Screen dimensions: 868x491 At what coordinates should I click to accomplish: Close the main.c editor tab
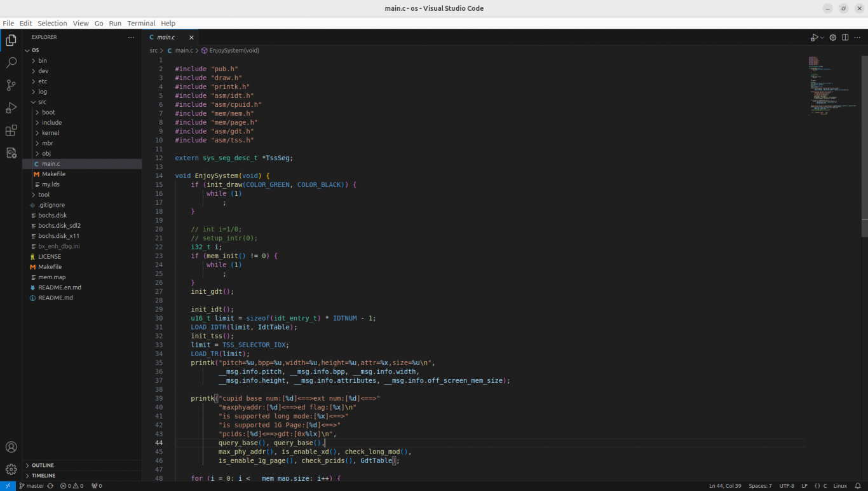pos(191,38)
